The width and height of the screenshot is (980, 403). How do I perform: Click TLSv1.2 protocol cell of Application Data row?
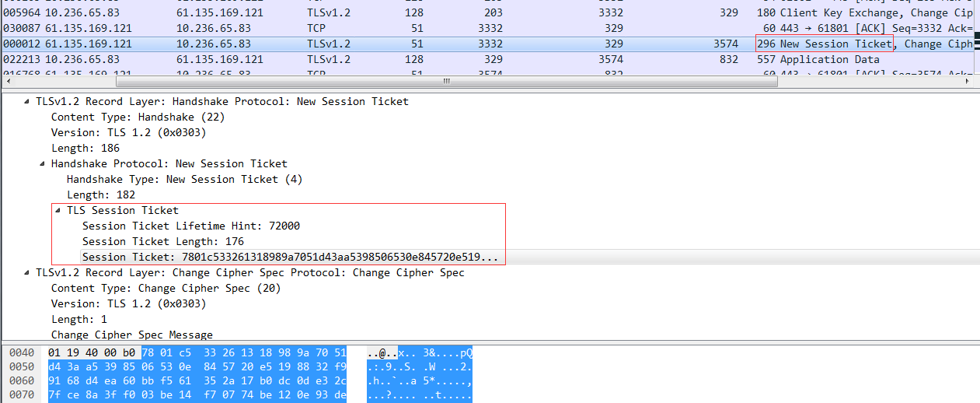pos(329,59)
